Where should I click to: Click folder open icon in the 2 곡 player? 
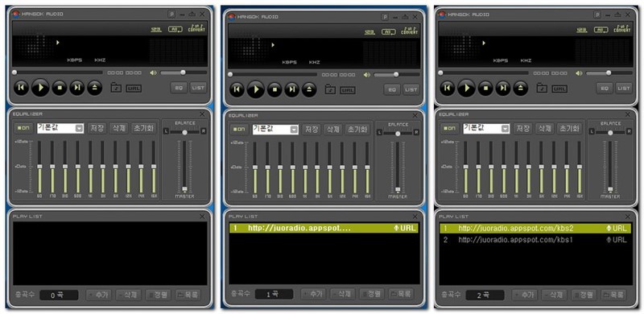click(x=542, y=88)
